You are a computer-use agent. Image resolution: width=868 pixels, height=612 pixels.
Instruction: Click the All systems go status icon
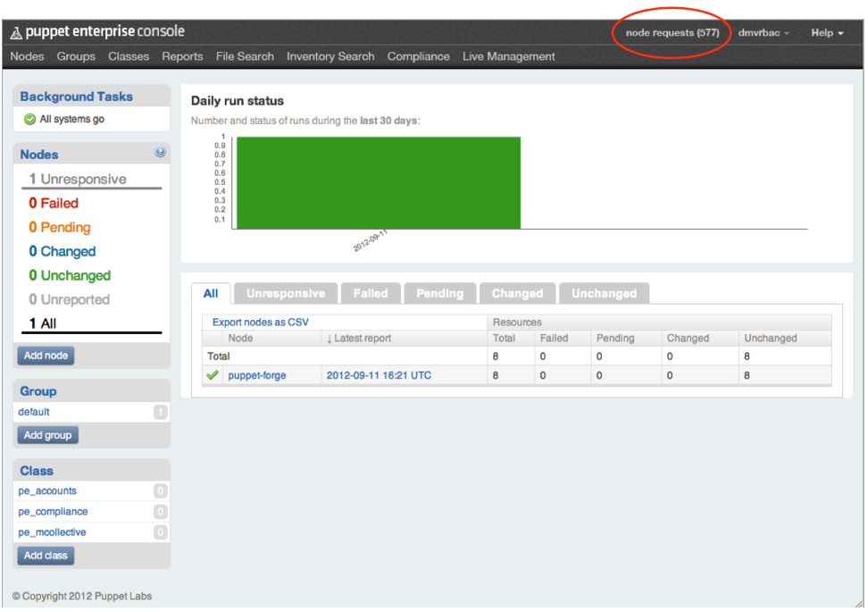pyautogui.click(x=29, y=119)
